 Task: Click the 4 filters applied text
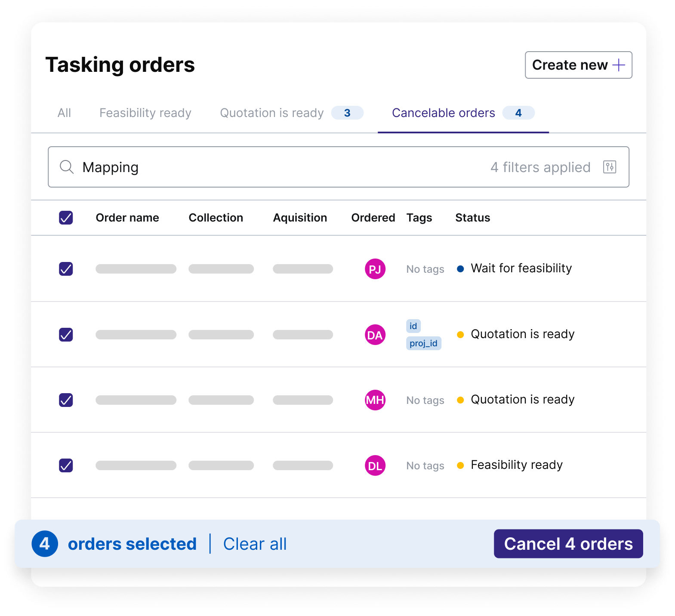coord(540,167)
